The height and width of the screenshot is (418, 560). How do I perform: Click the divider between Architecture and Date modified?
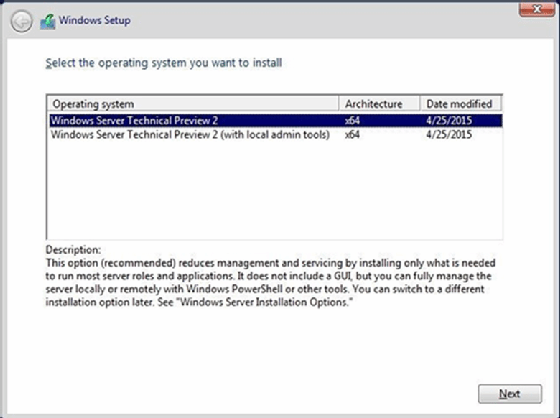(x=420, y=104)
